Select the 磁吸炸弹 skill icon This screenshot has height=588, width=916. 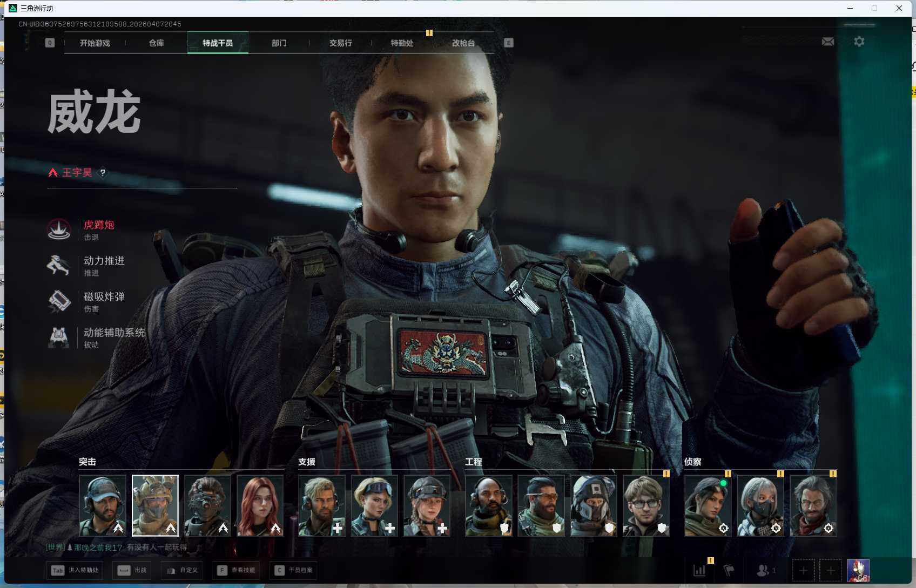click(x=59, y=301)
